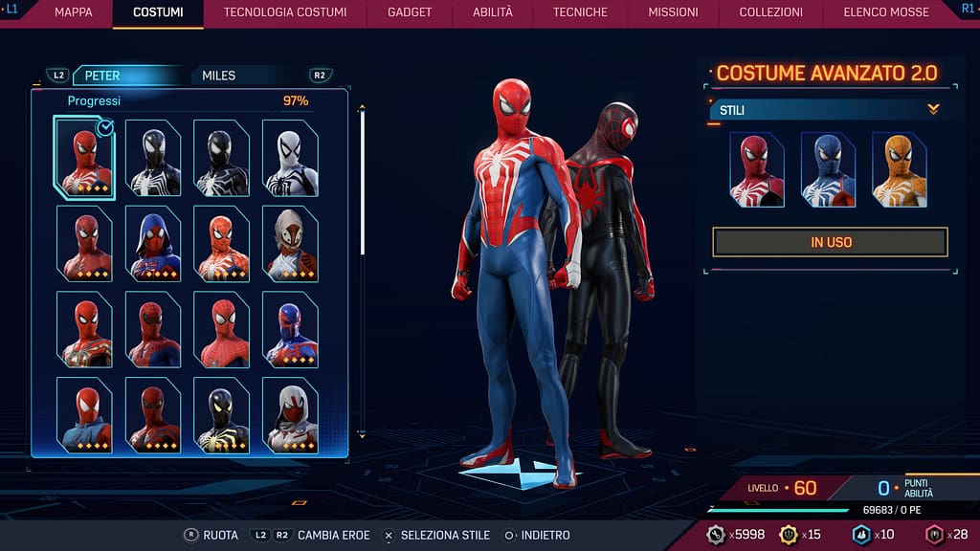Choose the orange suit style swatch
Screen dimensions: 980x551
(x=900, y=170)
